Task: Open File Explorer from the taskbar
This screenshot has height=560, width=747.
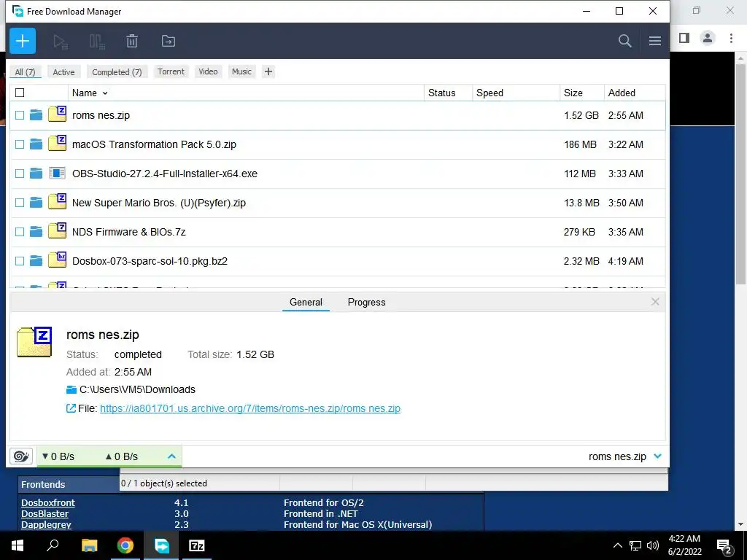Action: 89,545
